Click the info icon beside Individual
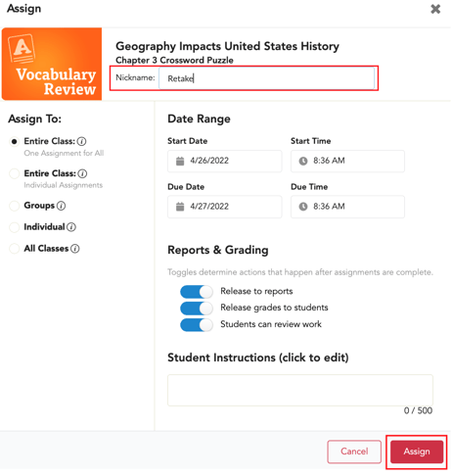 (x=71, y=227)
